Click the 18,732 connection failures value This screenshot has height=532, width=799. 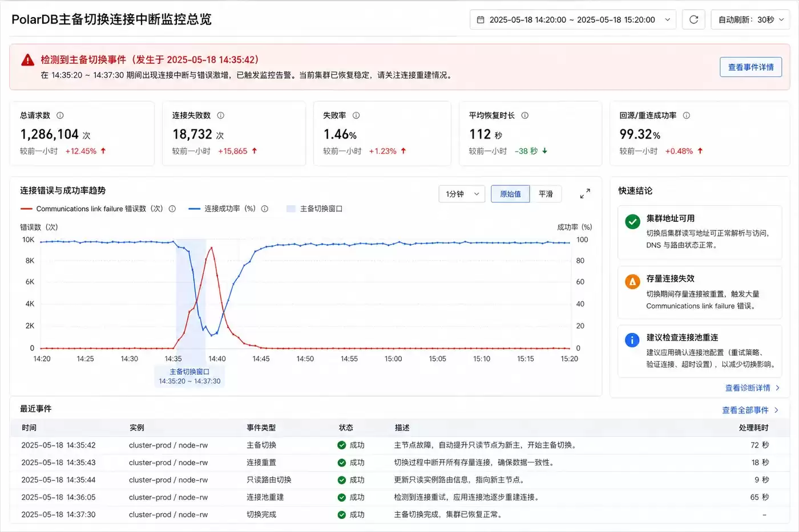[192, 134]
